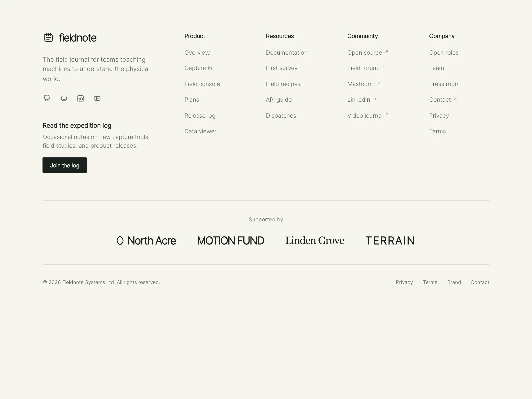Go to Capture kit page
The height and width of the screenshot is (399, 532).
199,68
